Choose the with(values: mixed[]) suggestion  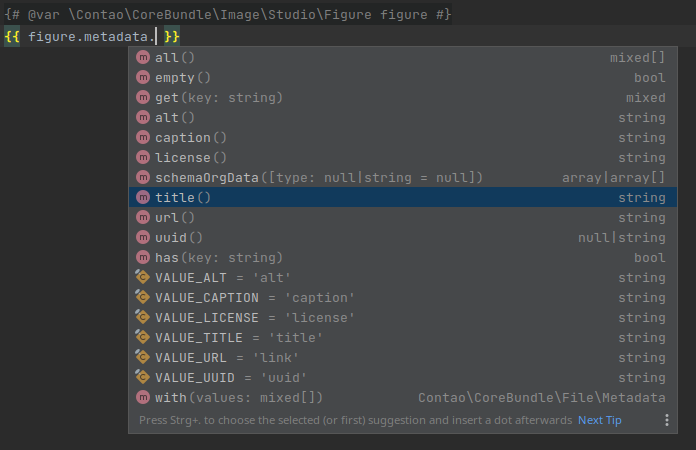coord(403,397)
